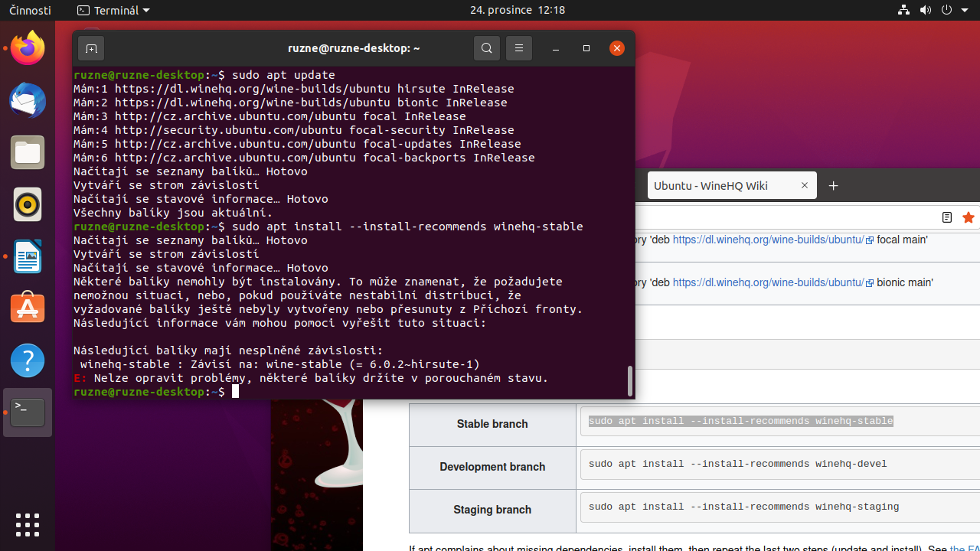Open Rhythmbox music player from dock
980x551 pixels.
28,204
